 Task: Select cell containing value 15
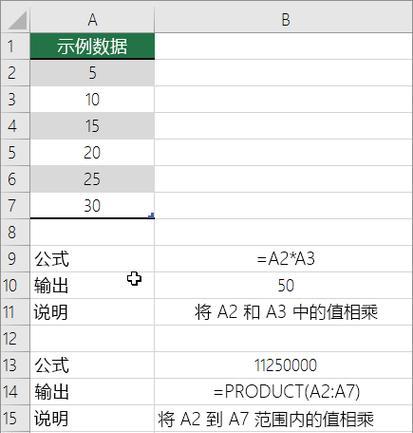click(x=92, y=126)
